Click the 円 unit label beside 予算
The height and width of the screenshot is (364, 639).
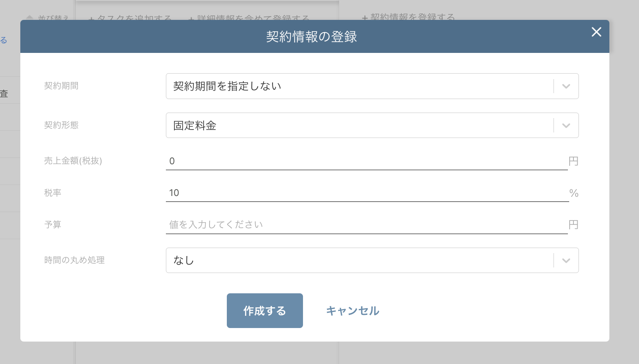[x=573, y=225]
